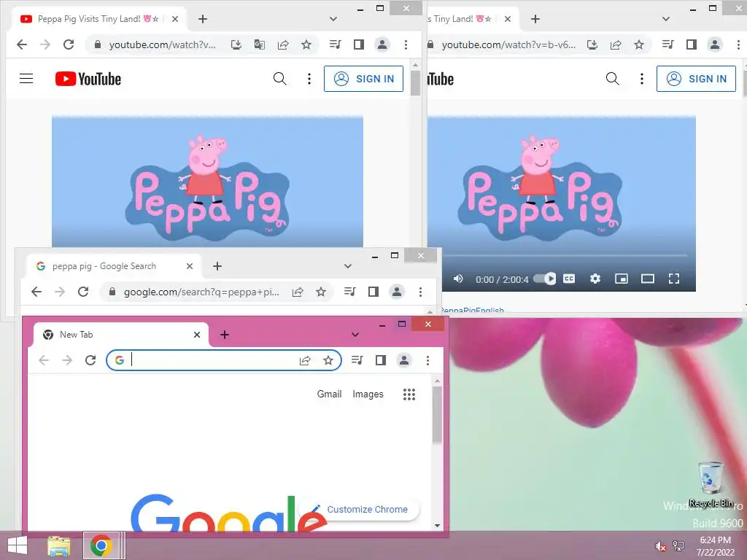Open YouTube search in left window
Viewport: 747px width, 560px height.
click(280, 79)
